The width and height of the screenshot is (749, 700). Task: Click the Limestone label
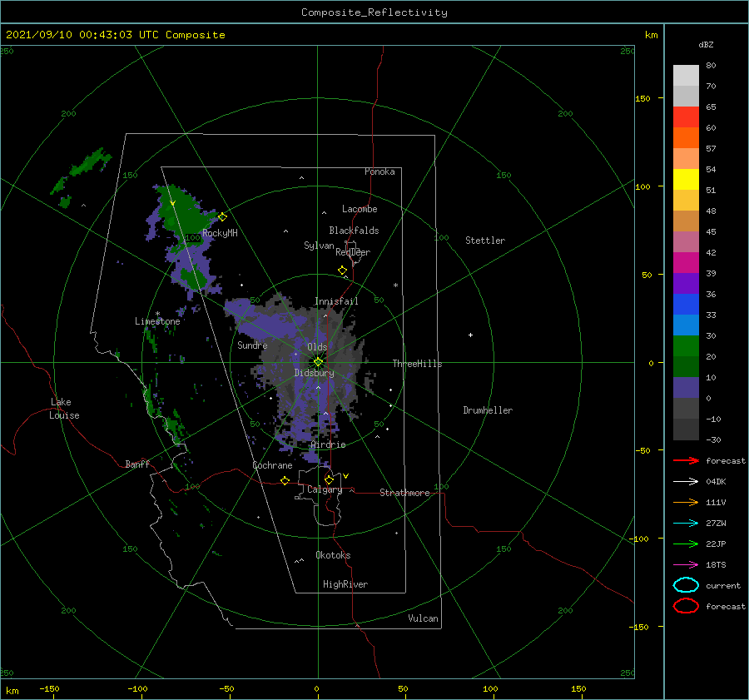coord(157,321)
